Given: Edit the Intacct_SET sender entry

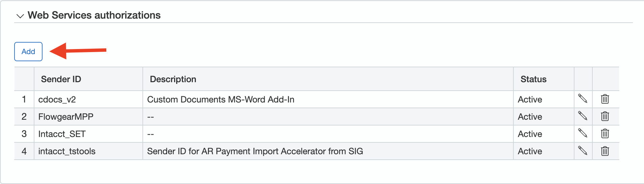Looking at the screenshot, I should [583, 133].
